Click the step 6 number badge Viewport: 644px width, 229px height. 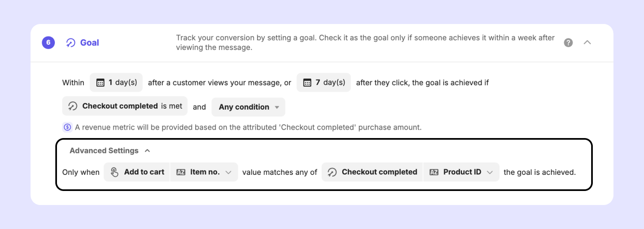point(48,43)
